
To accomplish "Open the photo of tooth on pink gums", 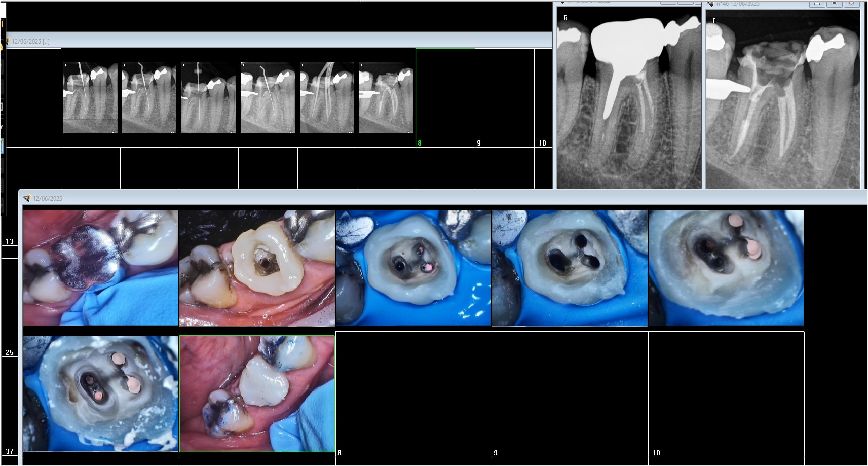I will point(257,268).
